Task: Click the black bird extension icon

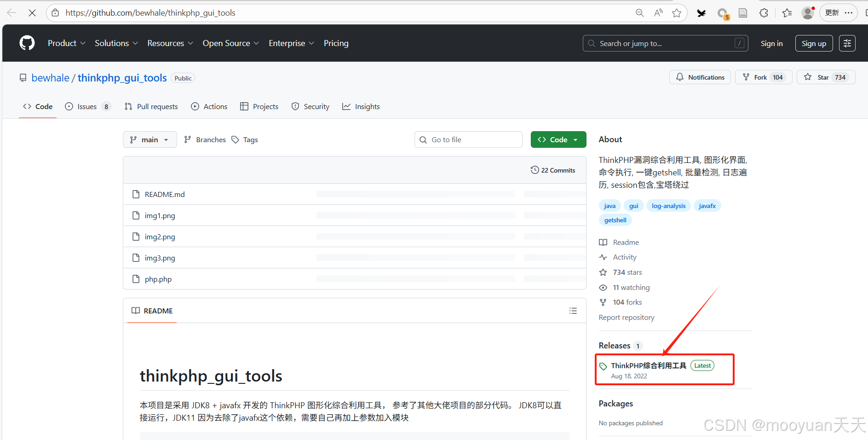Action: 701,13
